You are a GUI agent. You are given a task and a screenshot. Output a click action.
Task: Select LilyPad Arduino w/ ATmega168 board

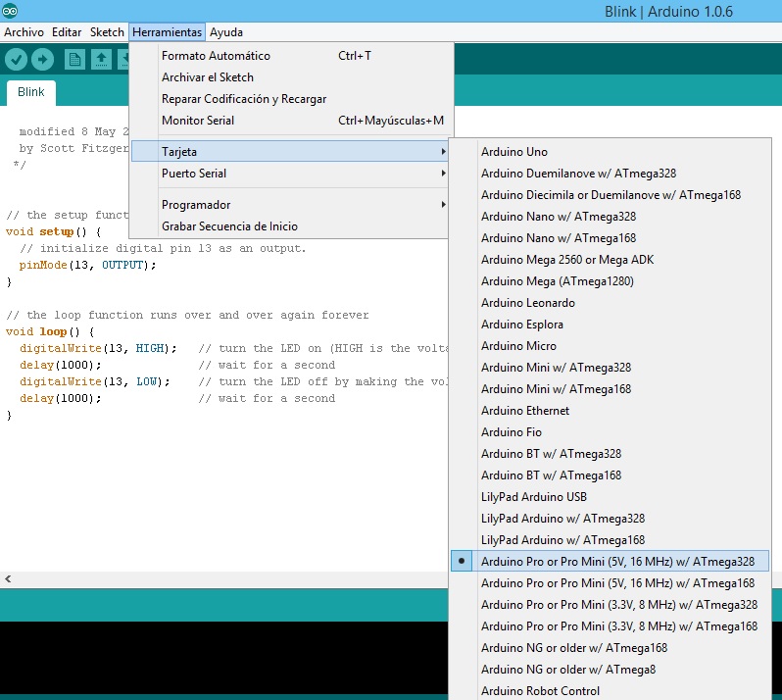[x=610, y=540]
